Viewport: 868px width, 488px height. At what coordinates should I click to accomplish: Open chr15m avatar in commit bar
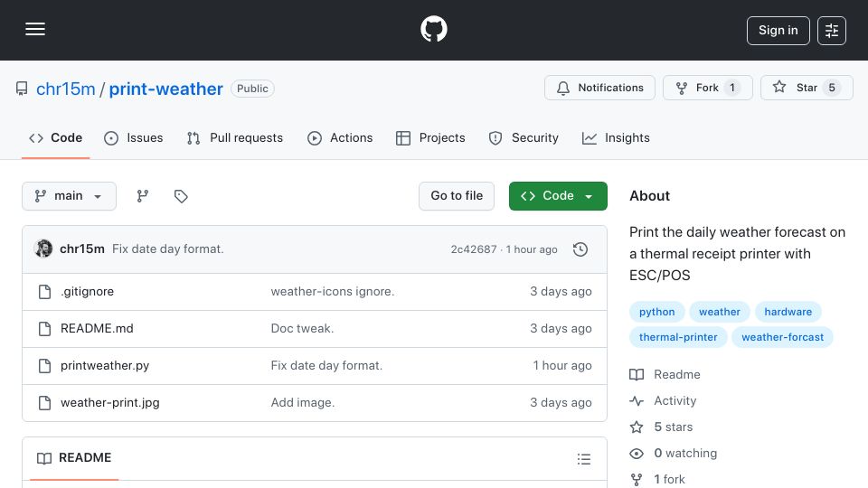click(x=43, y=249)
